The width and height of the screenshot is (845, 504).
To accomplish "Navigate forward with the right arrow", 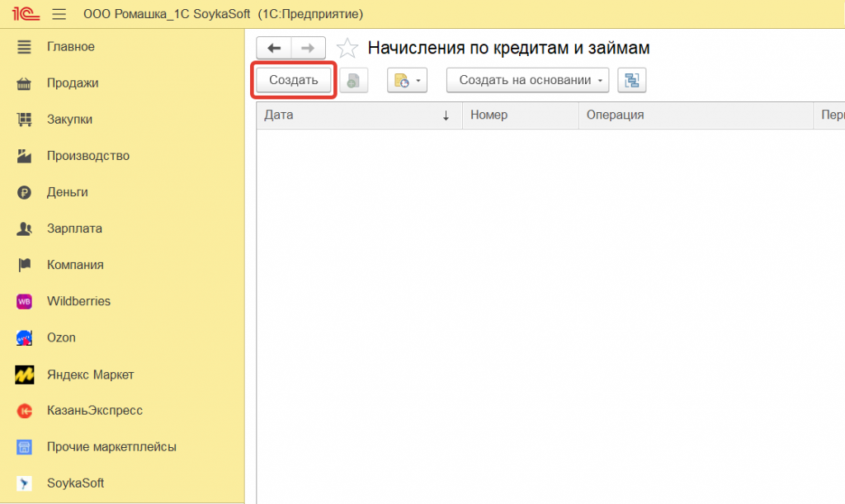I will (x=308, y=48).
